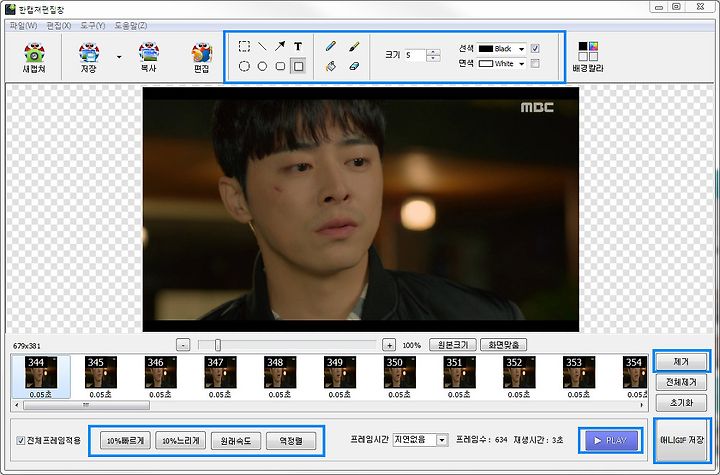Select the square rectangle shape tool
720x475 pixels.
coord(298,66)
